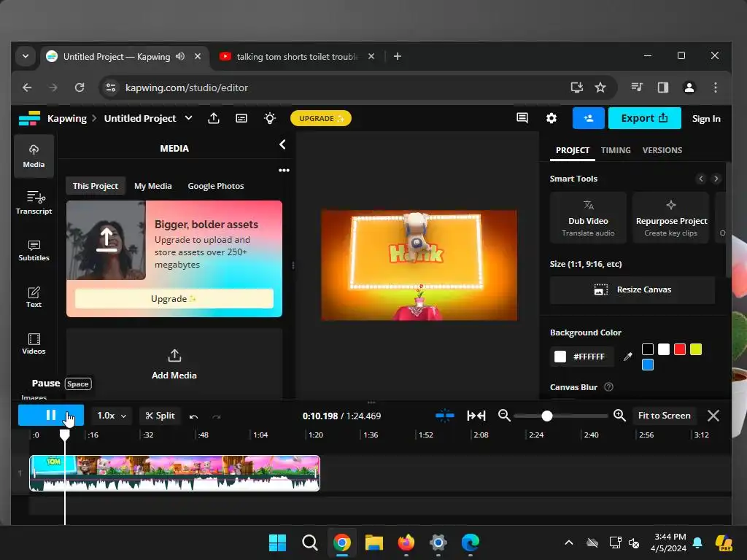Viewport: 747px width, 560px height.
Task: Select the yellow-green background swatch
Action: point(696,349)
